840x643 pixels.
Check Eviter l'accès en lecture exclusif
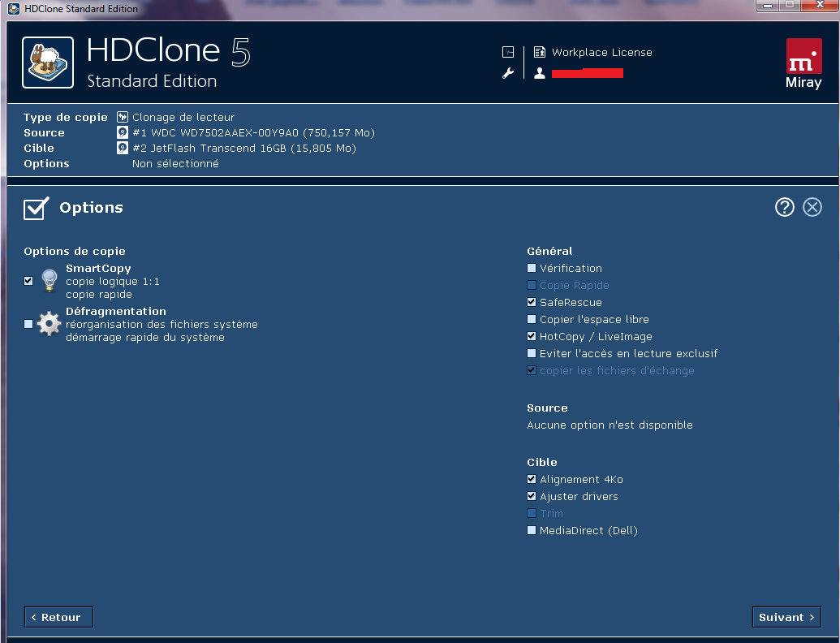532,353
